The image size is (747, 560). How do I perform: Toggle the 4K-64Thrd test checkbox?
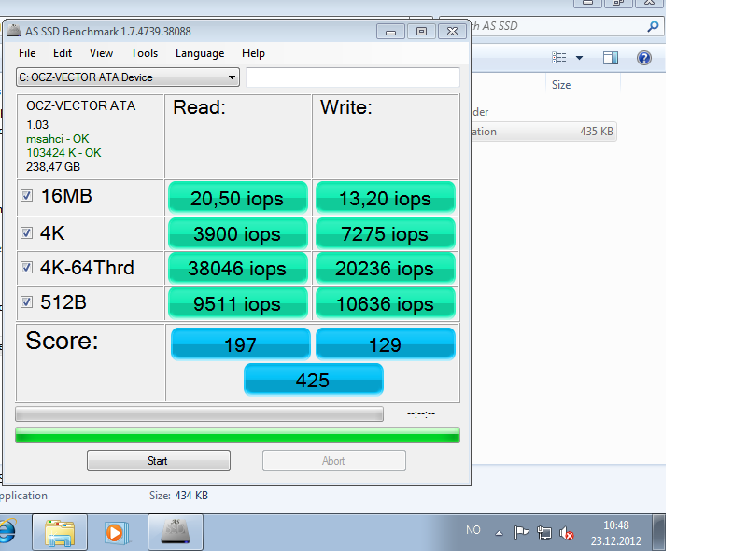coord(27,267)
